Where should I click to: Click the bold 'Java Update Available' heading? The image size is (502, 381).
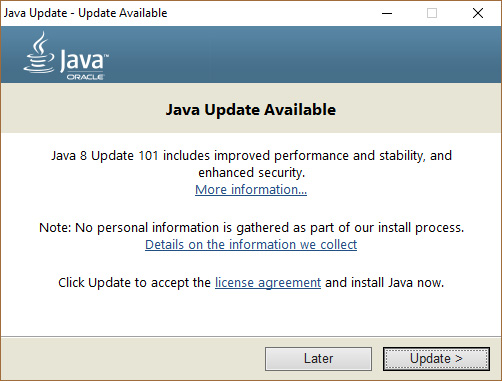pyautogui.click(x=251, y=110)
